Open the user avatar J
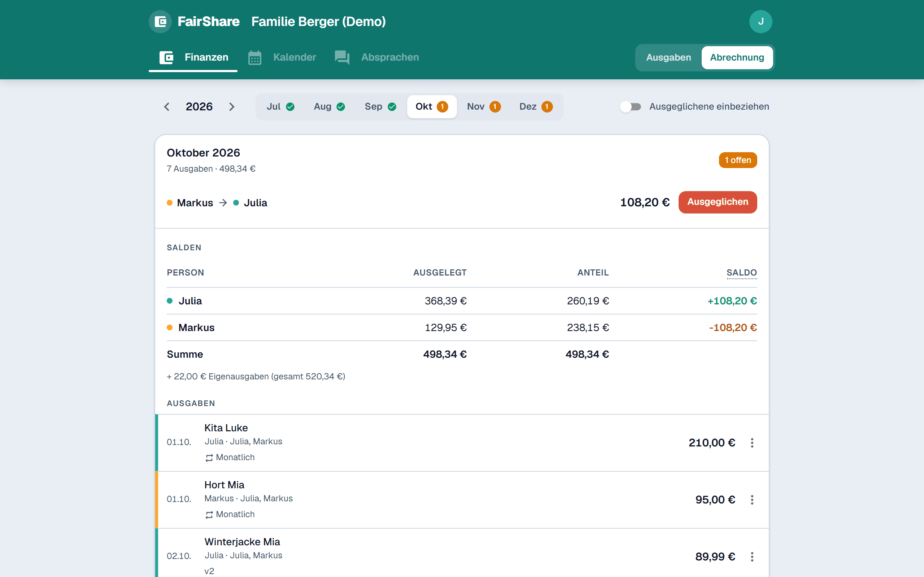Viewport: 924px width, 577px height. coord(760,22)
